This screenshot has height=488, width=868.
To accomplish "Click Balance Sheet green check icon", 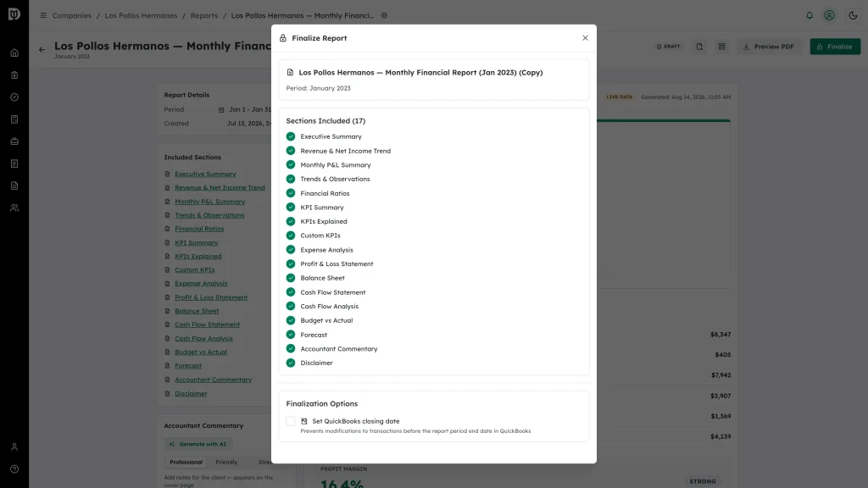I will [291, 278].
